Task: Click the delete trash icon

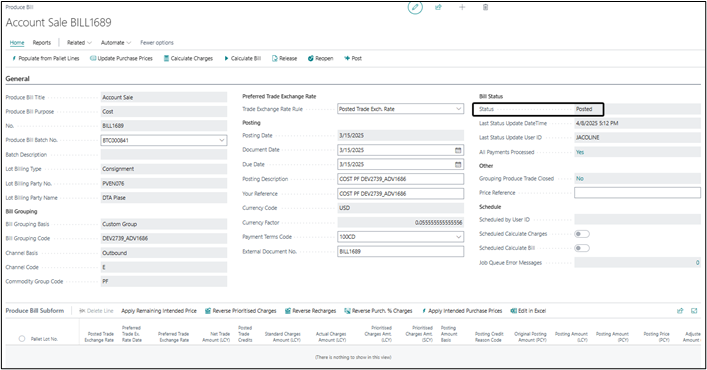Action: point(485,7)
